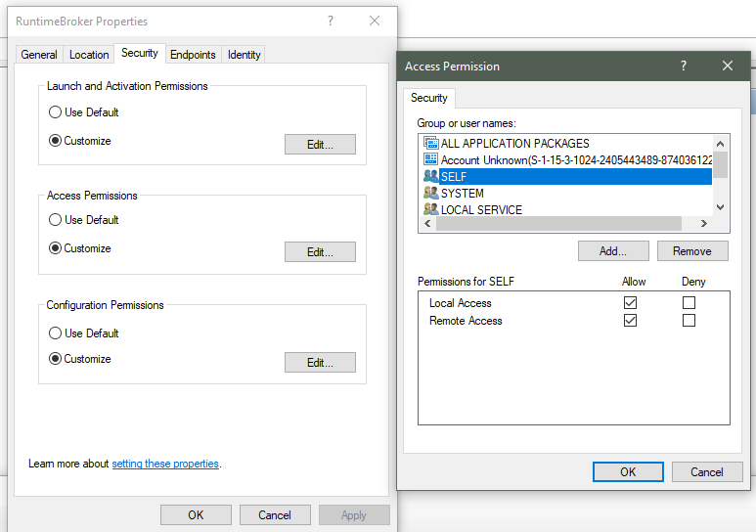The width and height of the screenshot is (756, 532).
Task: Switch to the General tab
Action: pos(39,55)
